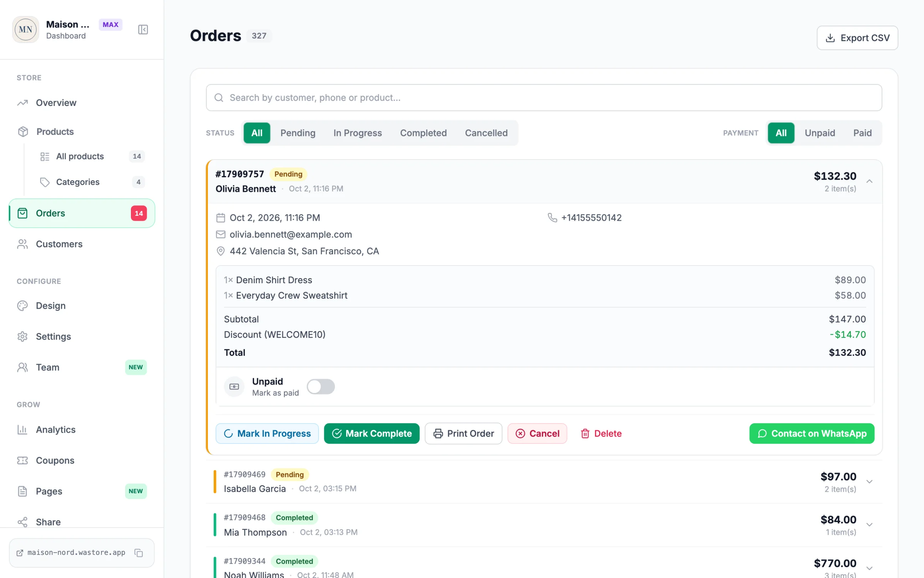Screen dimensions: 924x578
Task: Click the Coupons ticket icon
Action: (22, 460)
